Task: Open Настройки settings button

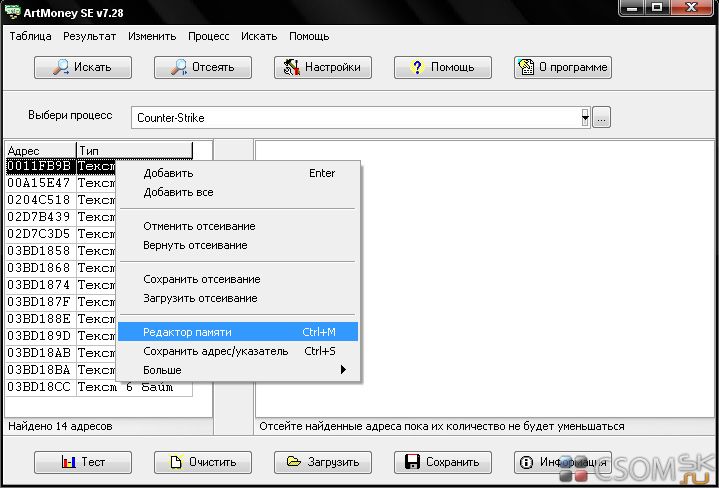Action: click(323, 67)
